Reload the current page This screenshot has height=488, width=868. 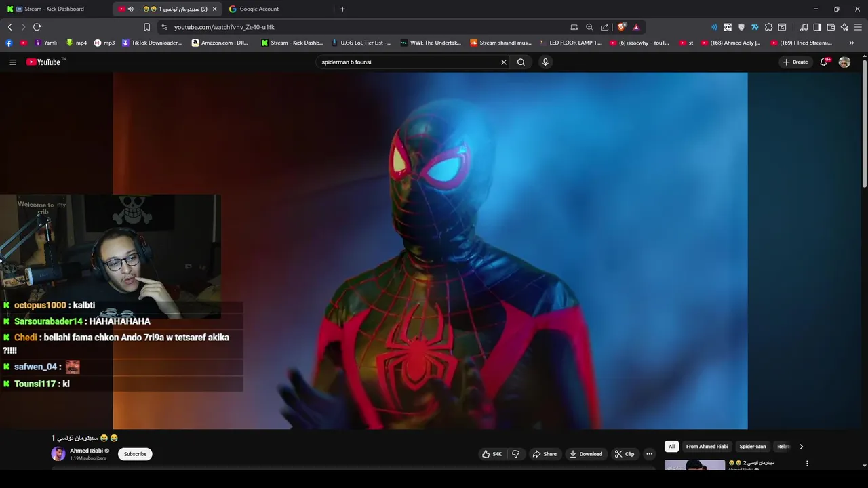37,27
